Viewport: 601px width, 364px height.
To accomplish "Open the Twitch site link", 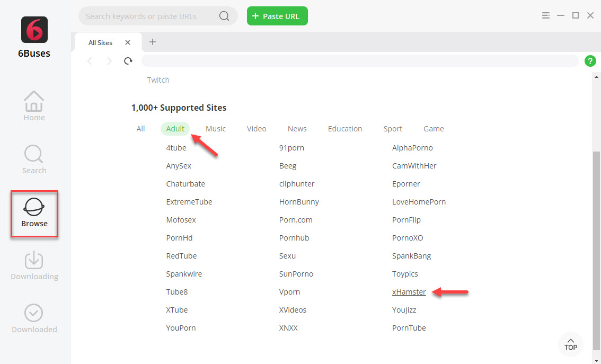I will (x=158, y=80).
